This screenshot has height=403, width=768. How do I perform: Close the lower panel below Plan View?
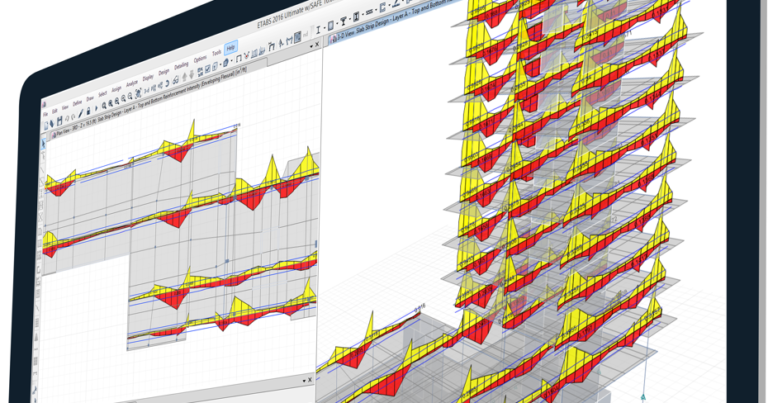(x=310, y=379)
